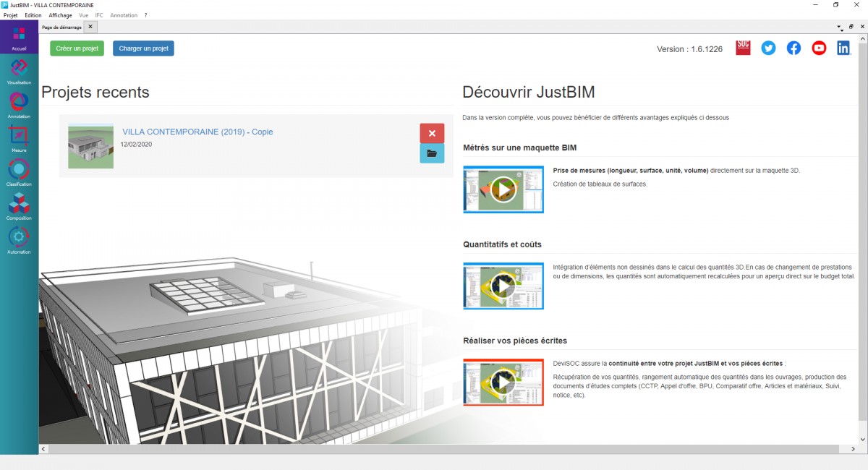868x470 pixels.
Task: Click the 12/02/2020 project date
Action: (137, 144)
